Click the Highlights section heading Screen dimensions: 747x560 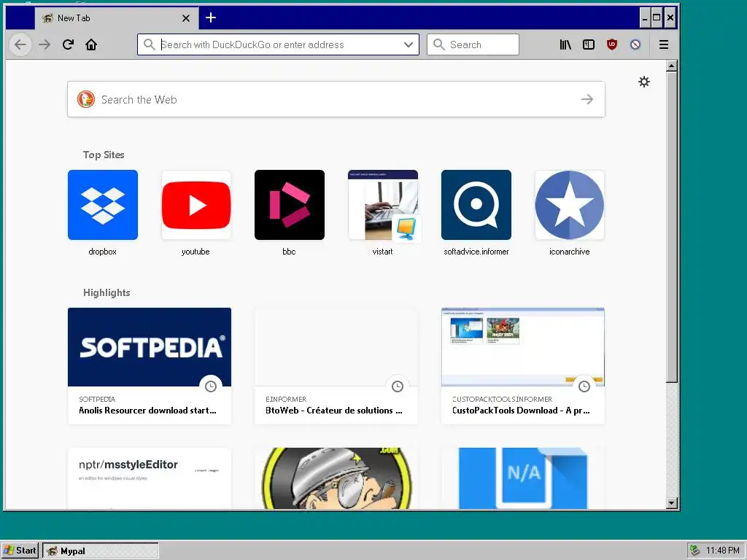(x=107, y=292)
